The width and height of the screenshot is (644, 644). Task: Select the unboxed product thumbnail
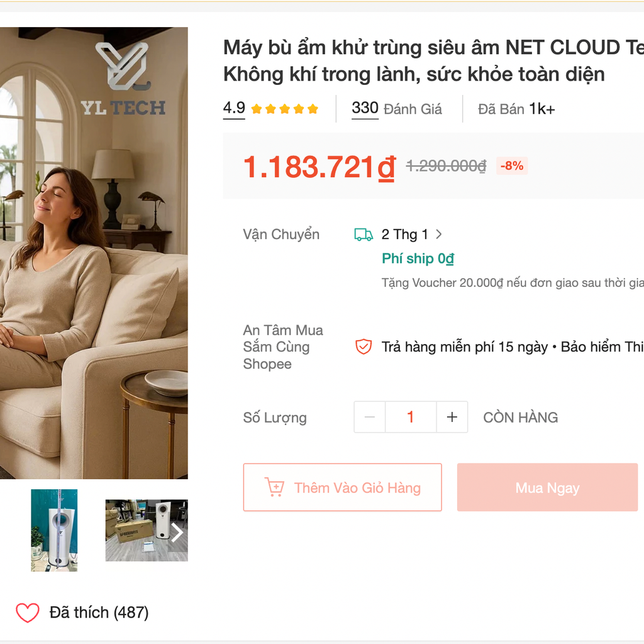pyautogui.click(x=147, y=530)
